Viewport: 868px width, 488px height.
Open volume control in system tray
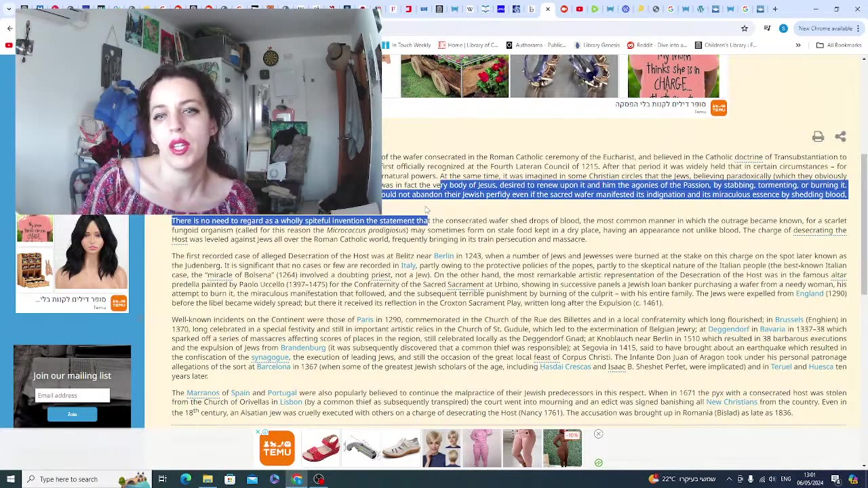pyautogui.click(x=772, y=479)
